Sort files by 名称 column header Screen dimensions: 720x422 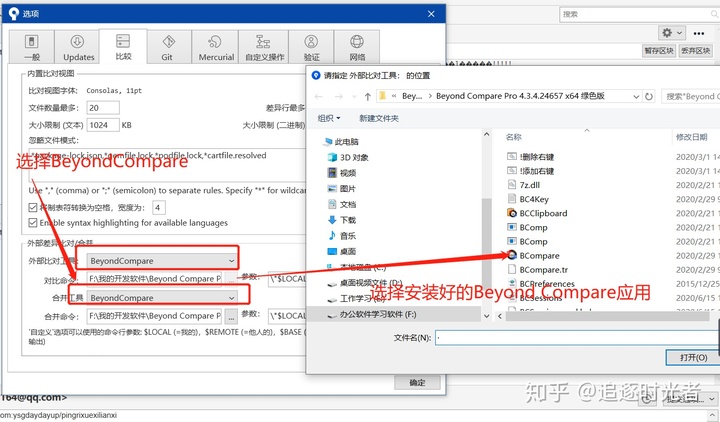pyautogui.click(x=514, y=137)
